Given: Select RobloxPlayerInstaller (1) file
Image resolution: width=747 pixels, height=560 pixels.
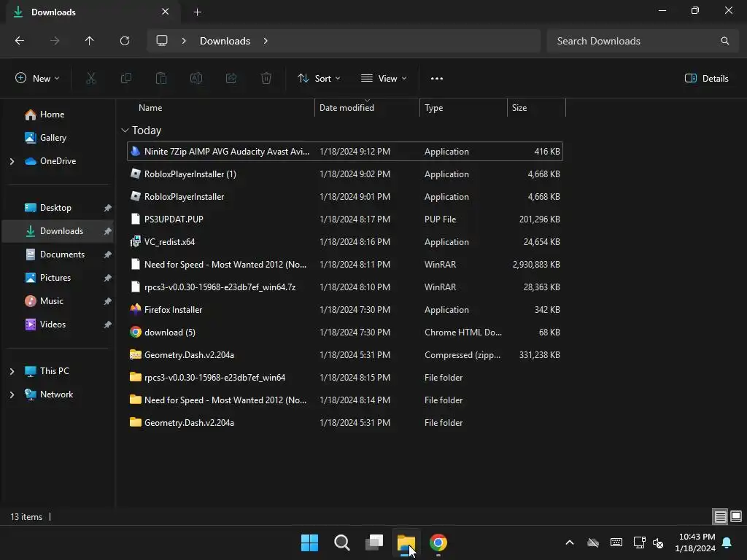Looking at the screenshot, I should (x=345, y=174).
